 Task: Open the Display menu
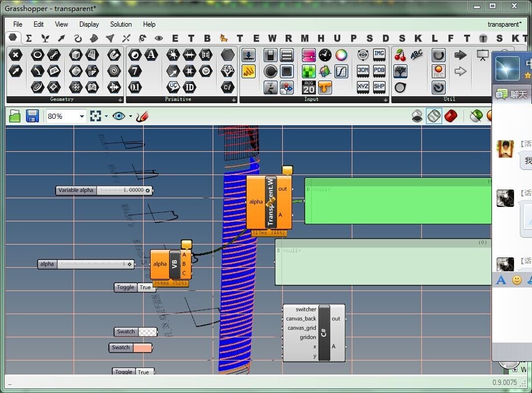click(89, 24)
